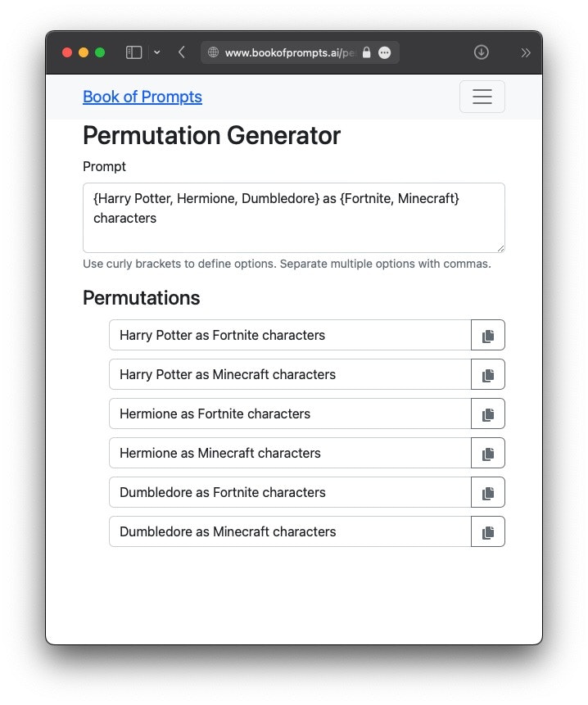The width and height of the screenshot is (588, 705).
Task: Show more toolbar items via double chevron
Action: pyautogui.click(x=526, y=53)
